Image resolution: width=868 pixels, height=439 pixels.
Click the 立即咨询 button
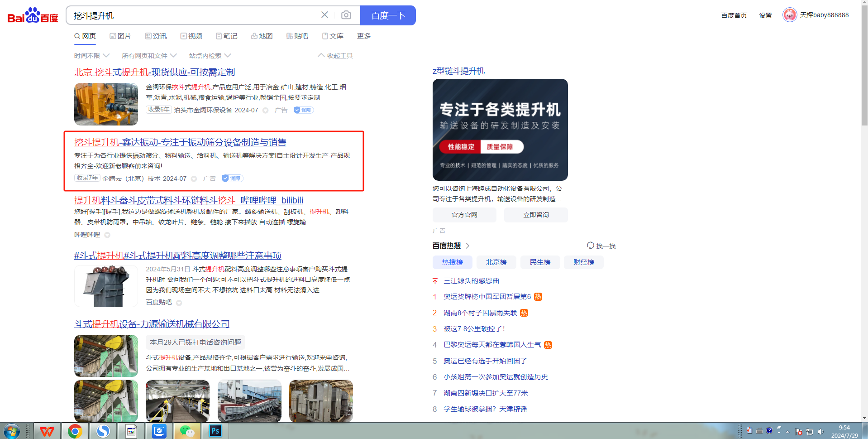(536, 215)
